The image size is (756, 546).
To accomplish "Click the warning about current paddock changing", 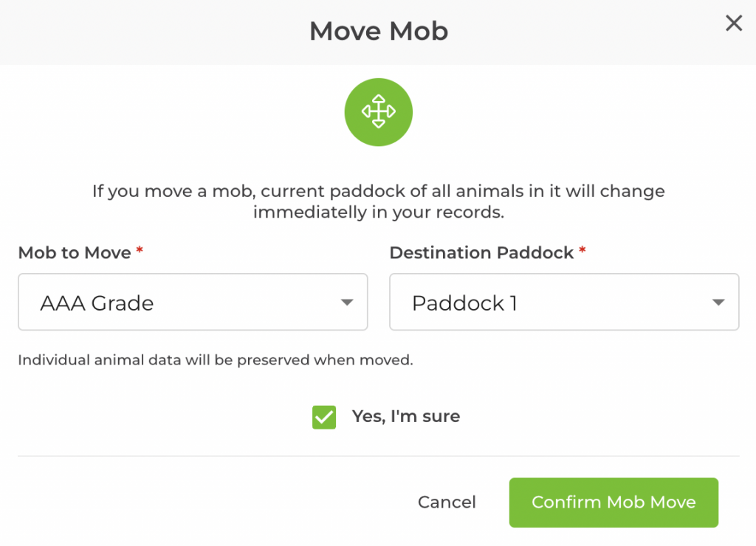I will pyautogui.click(x=378, y=201).
